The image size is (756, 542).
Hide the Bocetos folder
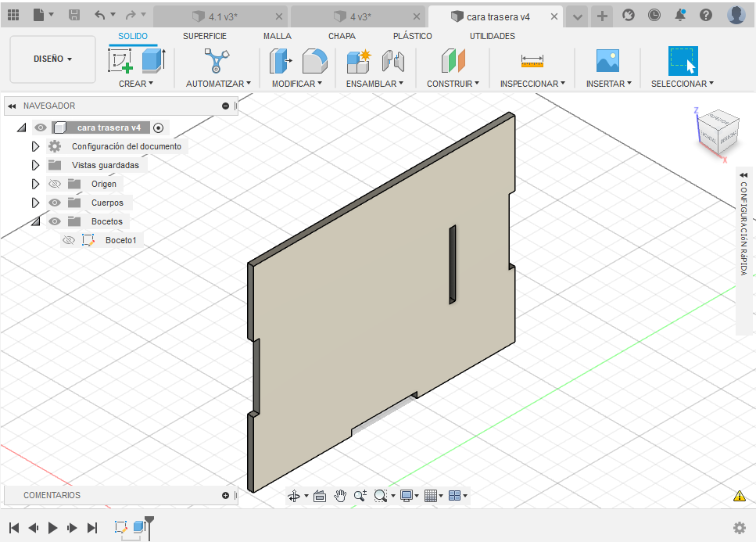coord(55,221)
